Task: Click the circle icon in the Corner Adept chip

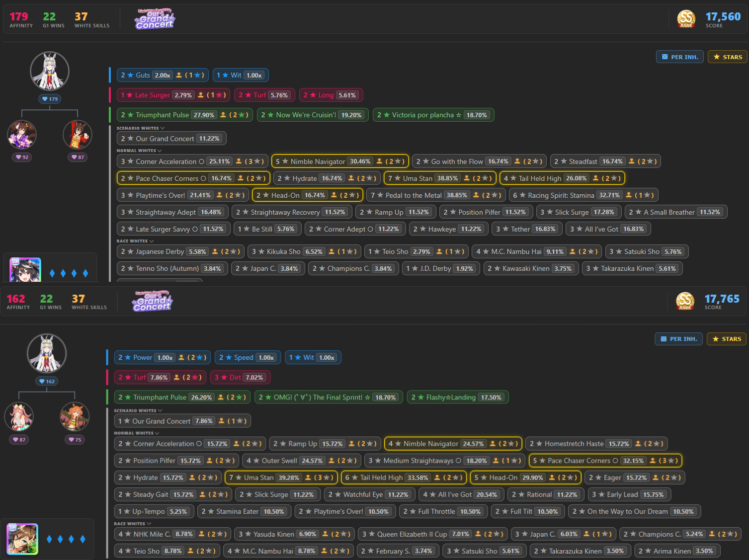Action: (x=370, y=229)
